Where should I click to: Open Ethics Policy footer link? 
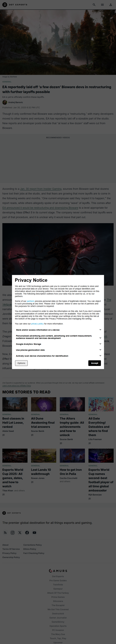tap(30, 549)
